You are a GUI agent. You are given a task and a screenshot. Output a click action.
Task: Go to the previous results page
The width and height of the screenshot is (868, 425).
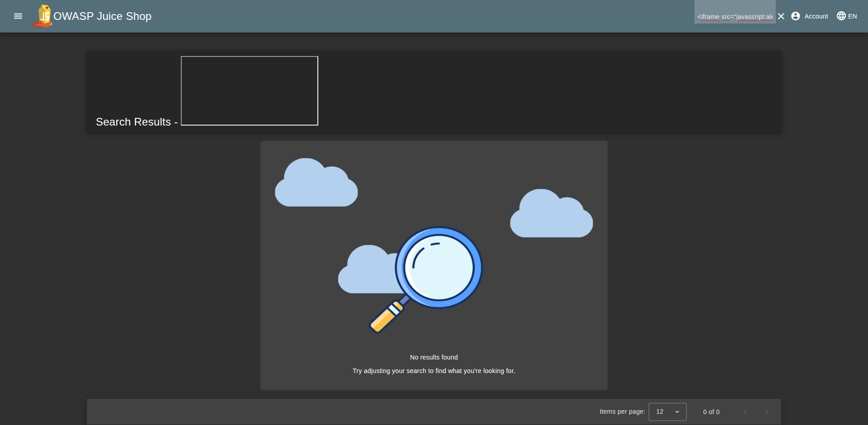pos(745,412)
